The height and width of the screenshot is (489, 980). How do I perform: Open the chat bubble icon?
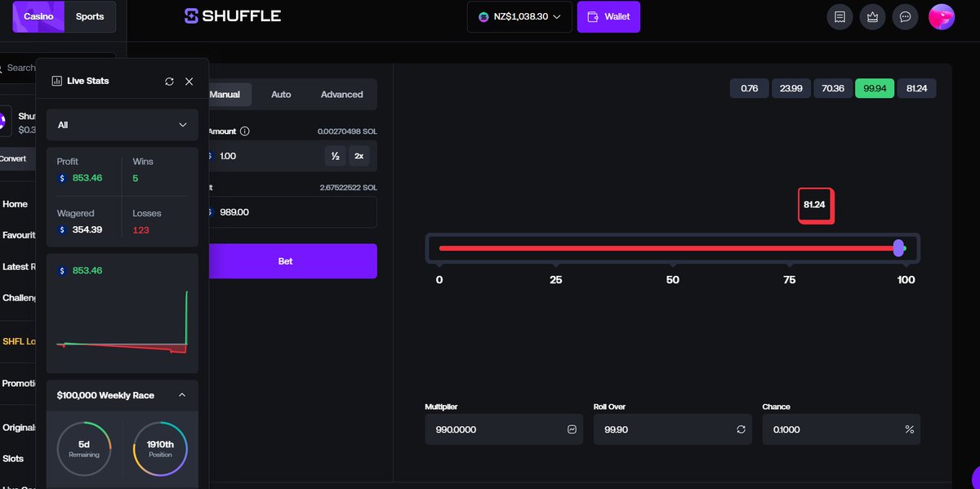click(x=905, y=17)
